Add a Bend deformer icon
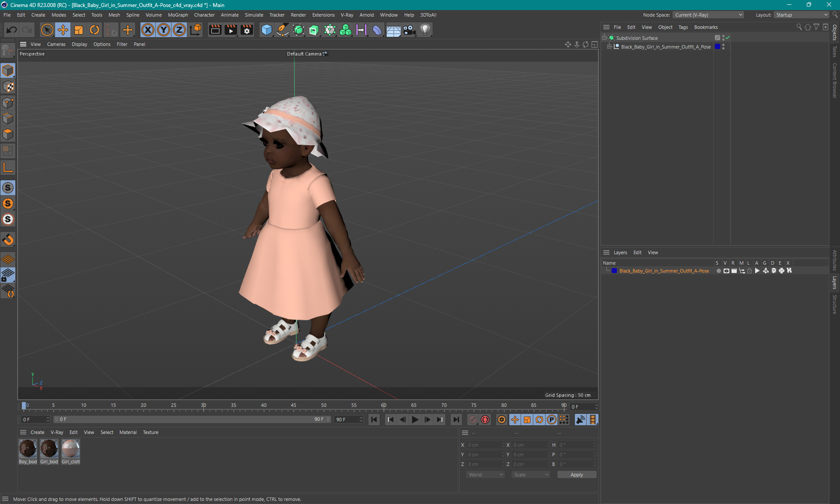840x504 pixels. [x=377, y=30]
